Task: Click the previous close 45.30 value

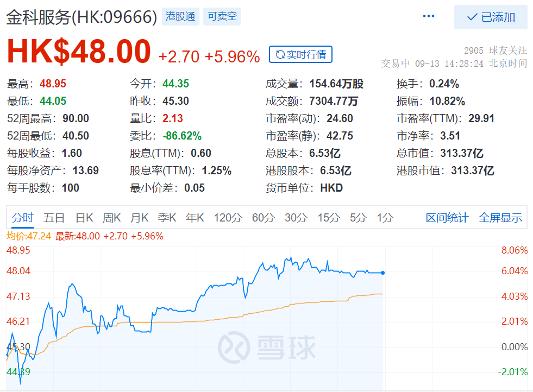Action: [175, 101]
